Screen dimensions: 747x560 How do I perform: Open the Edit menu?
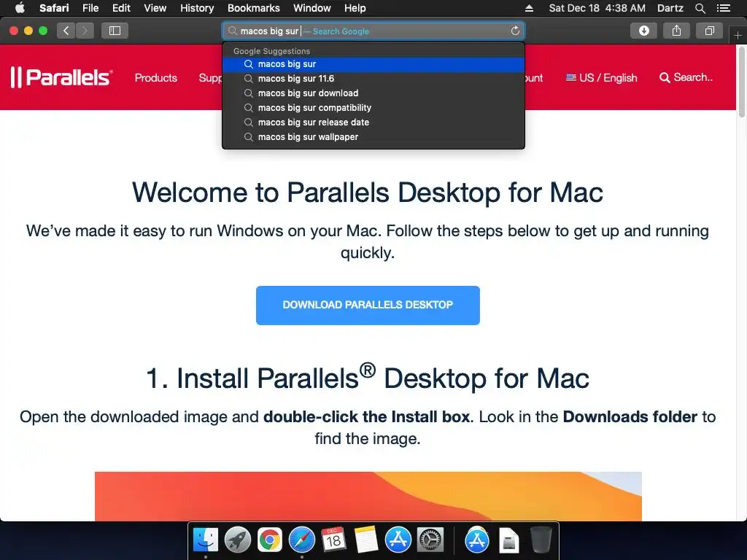[121, 8]
